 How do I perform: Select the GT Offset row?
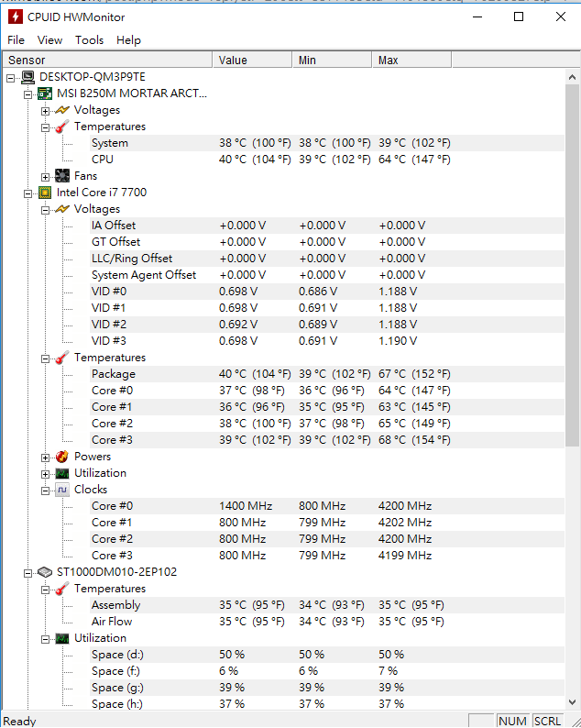coord(327,242)
